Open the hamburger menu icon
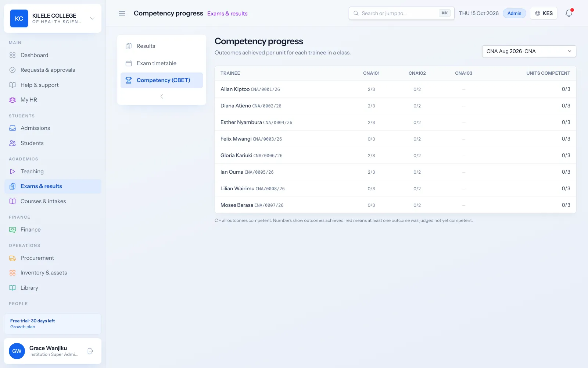The width and height of the screenshot is (588, 368). pyautogui.click(x=122, y=13)
